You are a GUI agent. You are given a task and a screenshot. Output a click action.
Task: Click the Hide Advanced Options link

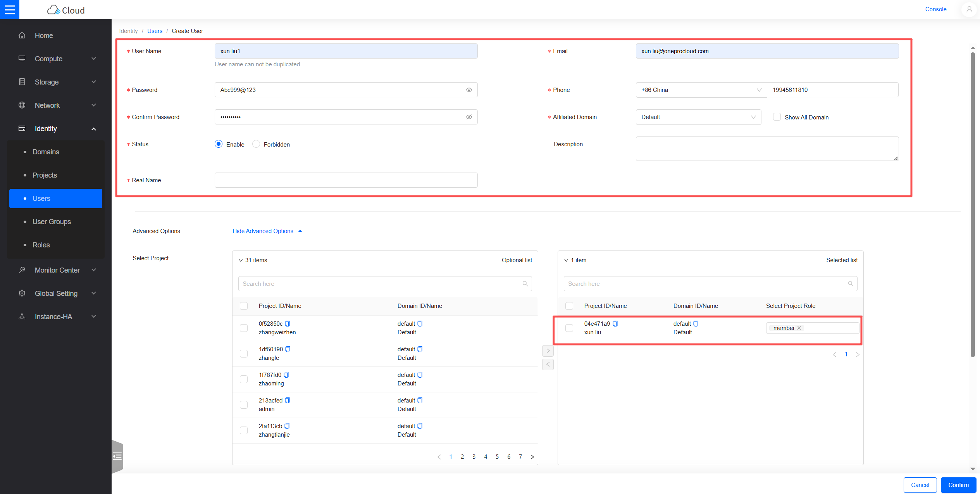(x=263, y=231)
